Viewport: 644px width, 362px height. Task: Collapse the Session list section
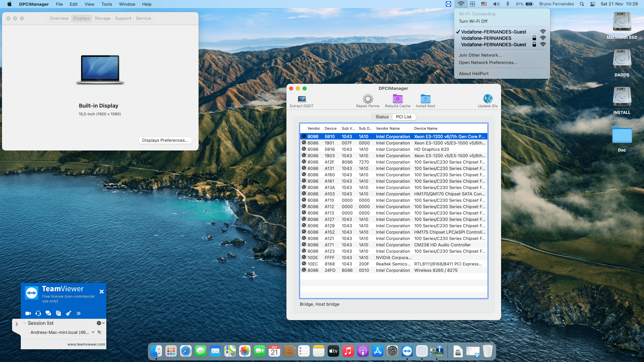24,323
